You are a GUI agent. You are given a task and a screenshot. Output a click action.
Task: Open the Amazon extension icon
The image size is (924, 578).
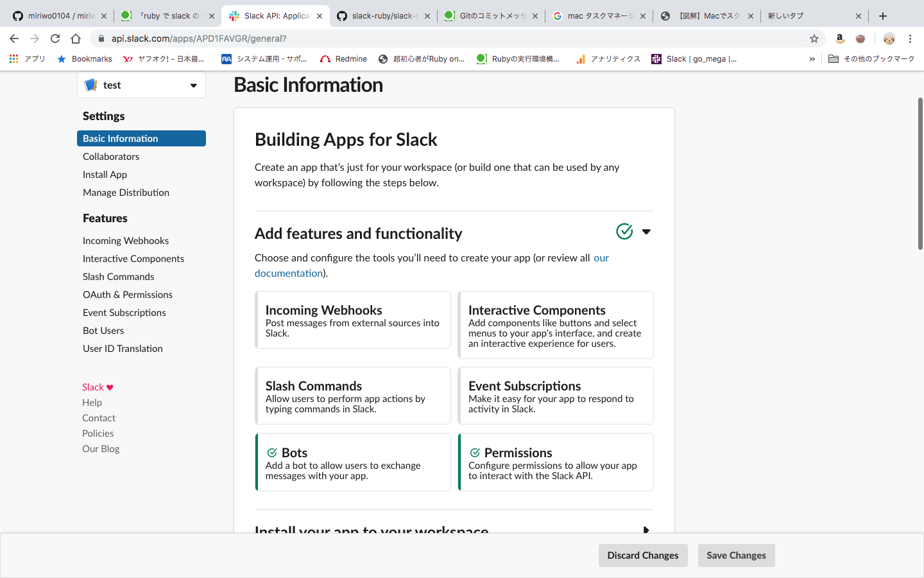pos(840,39)
